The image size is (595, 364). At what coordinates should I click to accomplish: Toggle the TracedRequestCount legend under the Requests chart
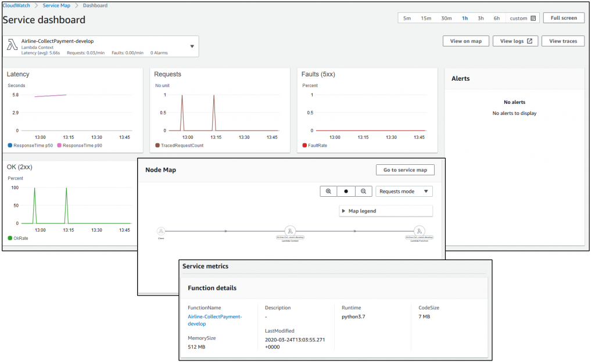point(181,145)
